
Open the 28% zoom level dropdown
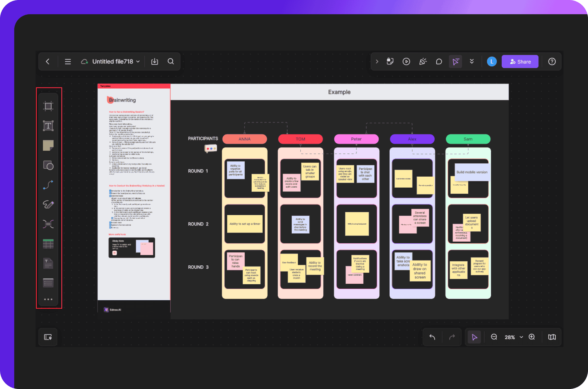tap(514, 337)
